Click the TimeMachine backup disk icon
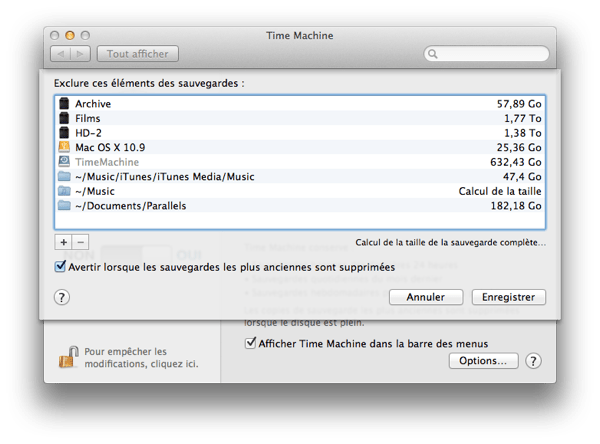The height and width of the screenshot is (444, 600). pos(65,162)
